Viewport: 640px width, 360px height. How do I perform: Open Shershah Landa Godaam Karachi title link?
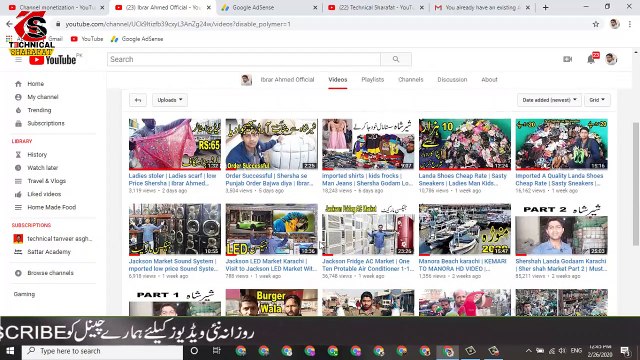click(561, 265)
